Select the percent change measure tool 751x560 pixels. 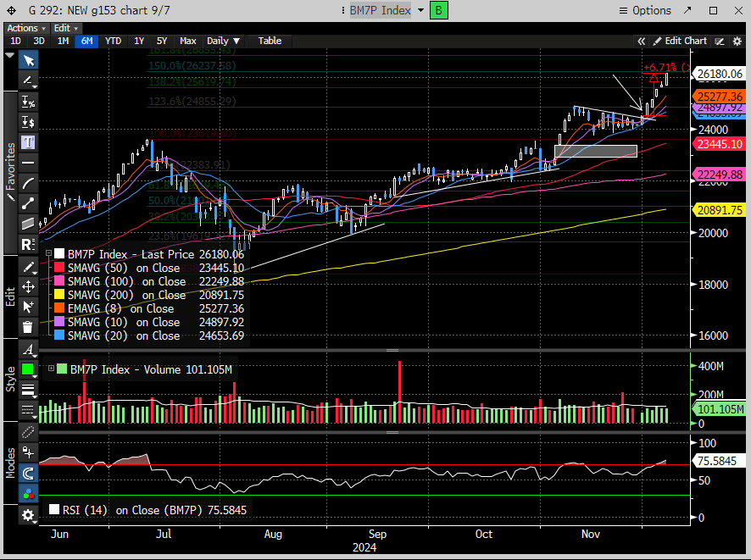28,102
